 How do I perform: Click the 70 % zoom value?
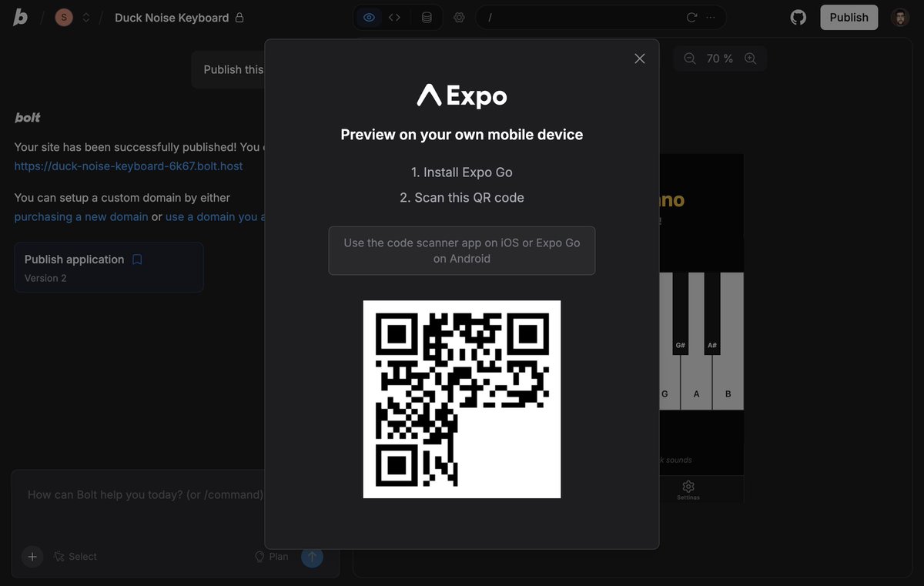point(720,59)
